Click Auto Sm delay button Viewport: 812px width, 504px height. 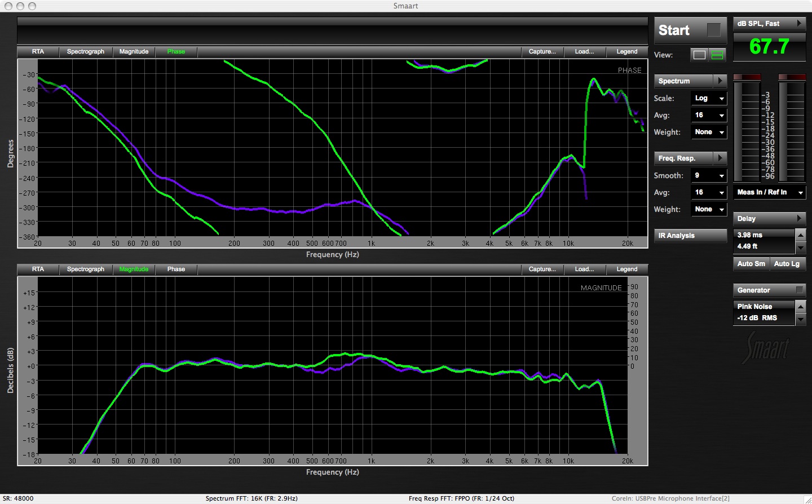pyautogui.click(x=751, y=264)
